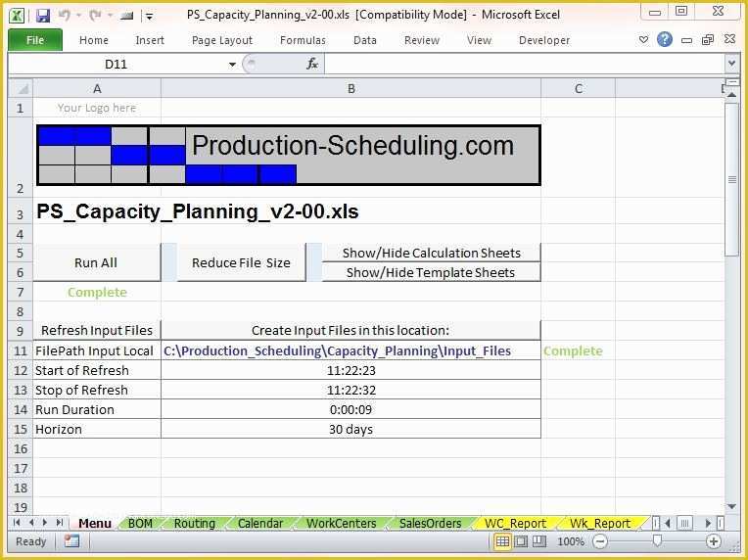This screenshot has height=560, width=748.
Task: Click the Select All corner triangle
Action: [x=21, y=88]
